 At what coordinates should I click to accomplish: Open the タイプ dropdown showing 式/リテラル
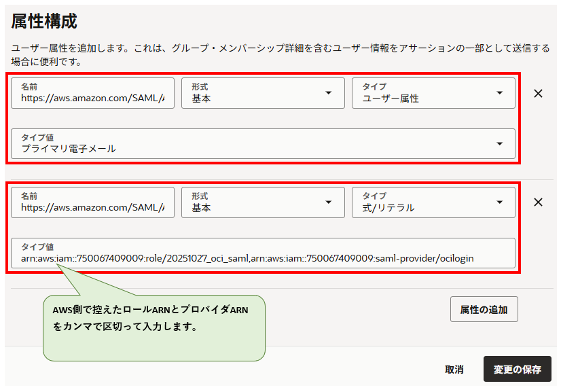click(x=433, y=202)
